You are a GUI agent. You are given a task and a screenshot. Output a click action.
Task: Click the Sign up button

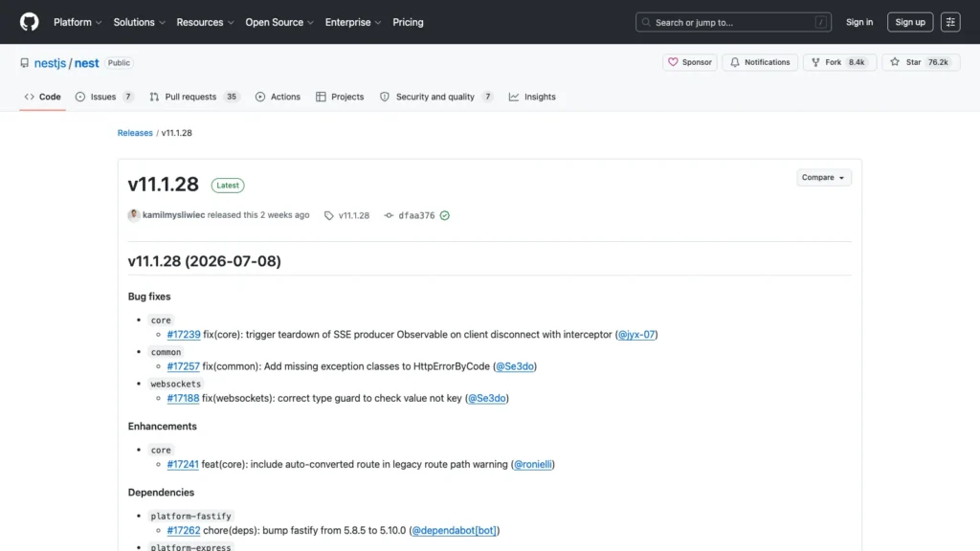[910, 22]
